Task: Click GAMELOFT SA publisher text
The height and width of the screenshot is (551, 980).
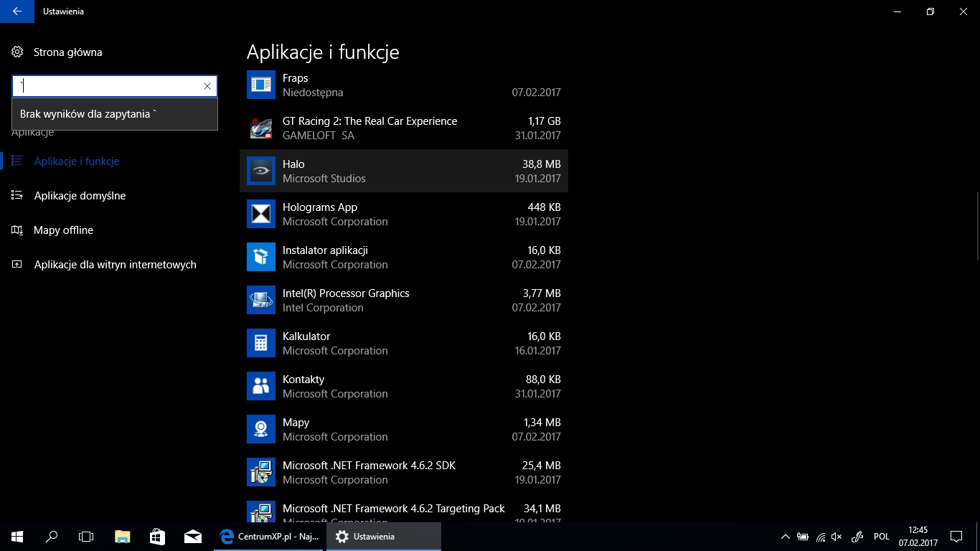Action: pos(319,136)
